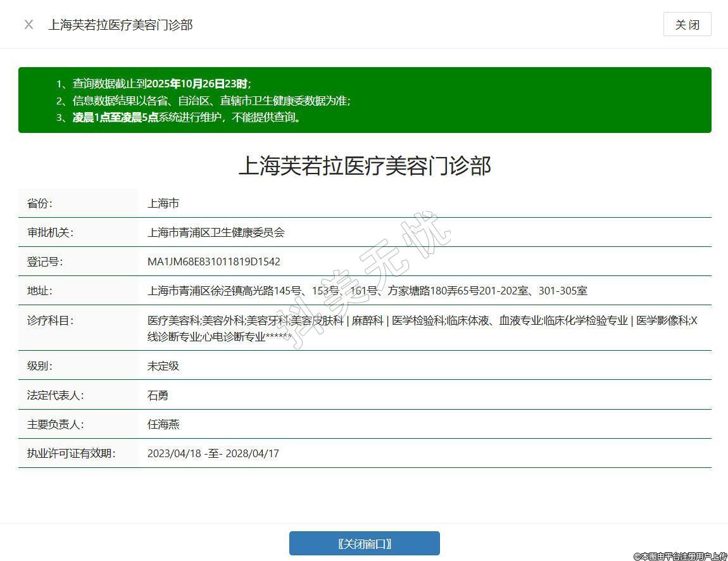Click the X icon in the header
This screenshot has height=561, width=728.
point(28,25)
